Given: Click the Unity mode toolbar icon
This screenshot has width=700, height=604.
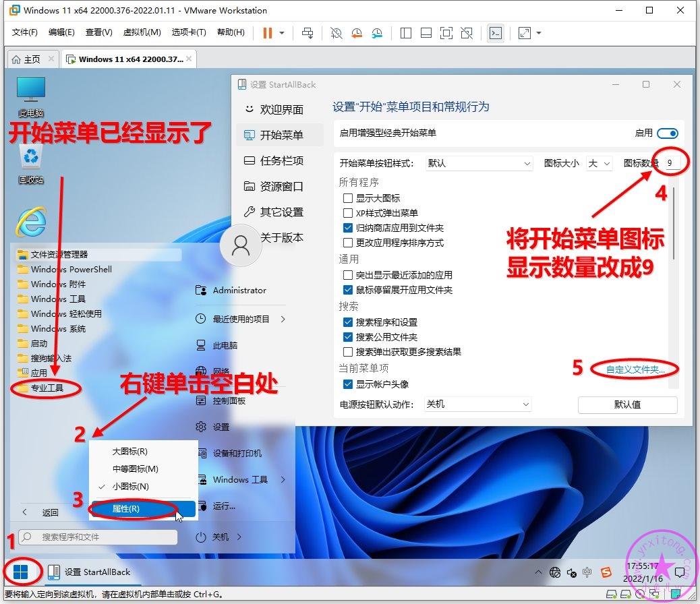Looking at the screenshot, I should click(467, 33).
